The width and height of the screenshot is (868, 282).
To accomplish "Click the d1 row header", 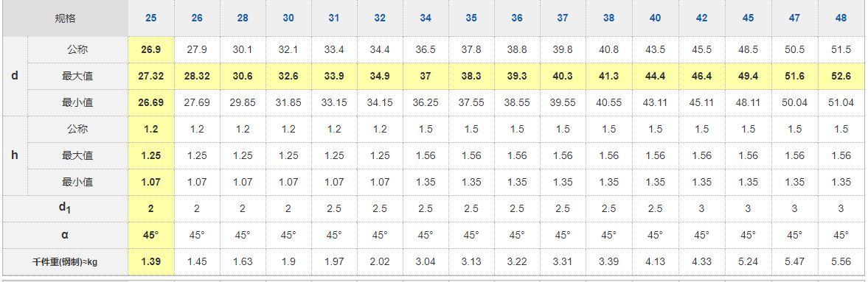I will 66,208.
